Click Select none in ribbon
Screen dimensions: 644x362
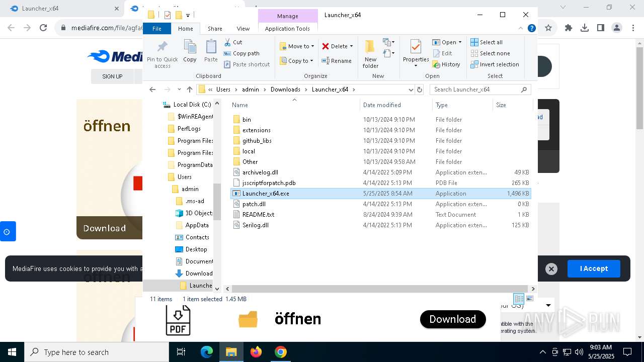tap(491, 53)
